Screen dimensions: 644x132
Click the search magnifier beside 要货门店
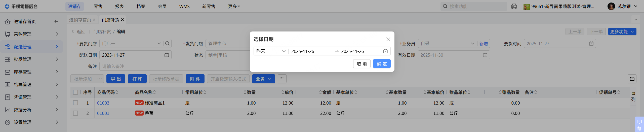pos(167,44)
